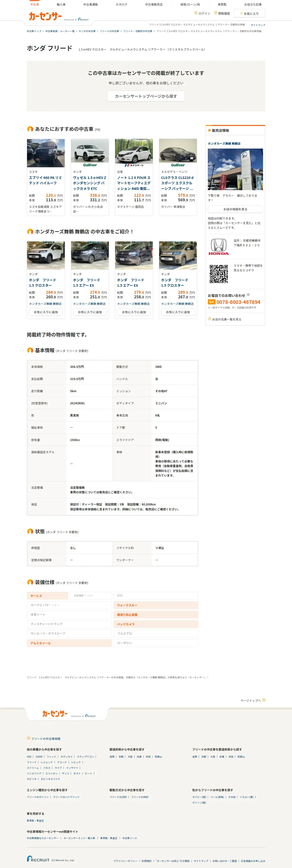Click the arrow icon beside フリードの中古車相場
The height and width of the screenshot is (868, 292).
click(29, 738)
